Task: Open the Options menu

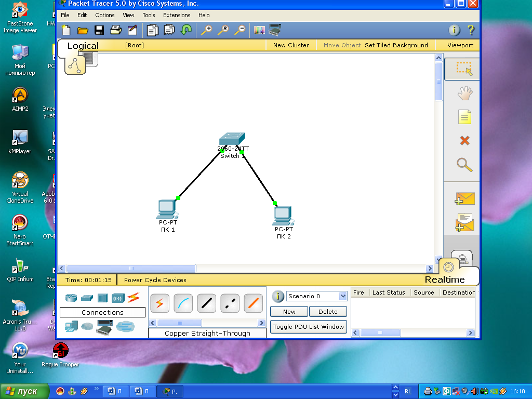Action: (105, 15)
